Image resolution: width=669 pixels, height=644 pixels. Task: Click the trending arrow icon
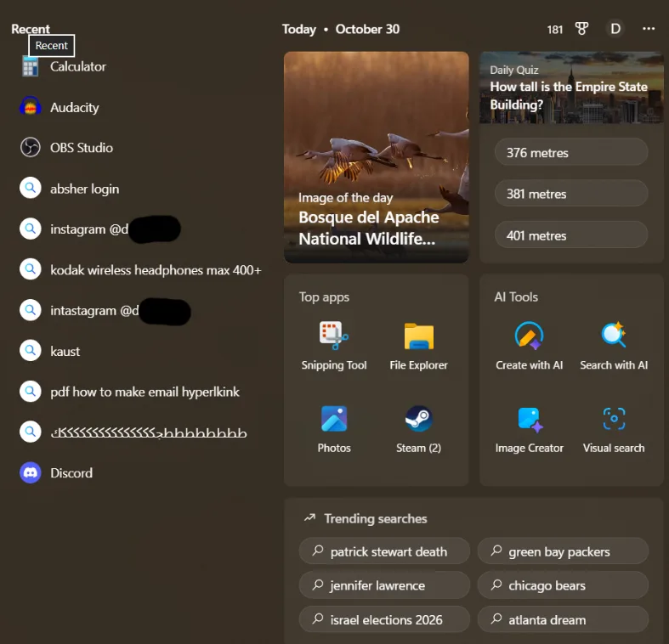(x=309, y=517)
